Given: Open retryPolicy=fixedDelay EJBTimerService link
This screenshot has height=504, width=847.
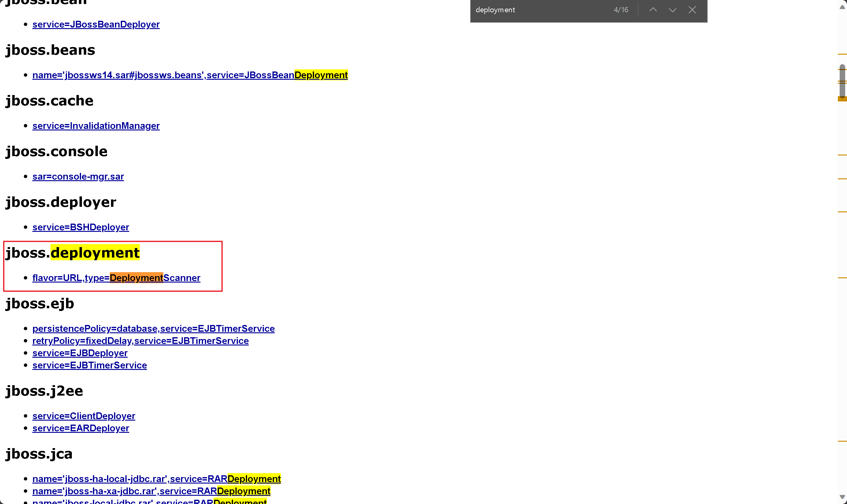Looking at the screenshot, I should pos(140,341).
